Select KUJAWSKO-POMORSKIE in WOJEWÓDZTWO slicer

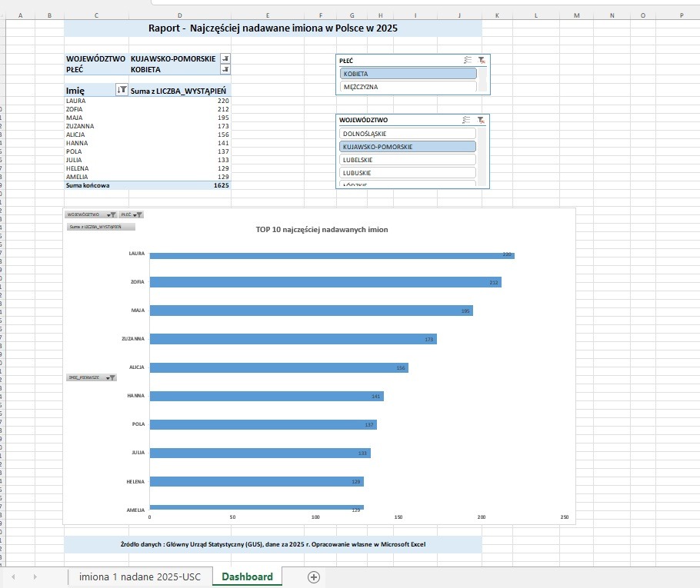[x=408, y=146]
